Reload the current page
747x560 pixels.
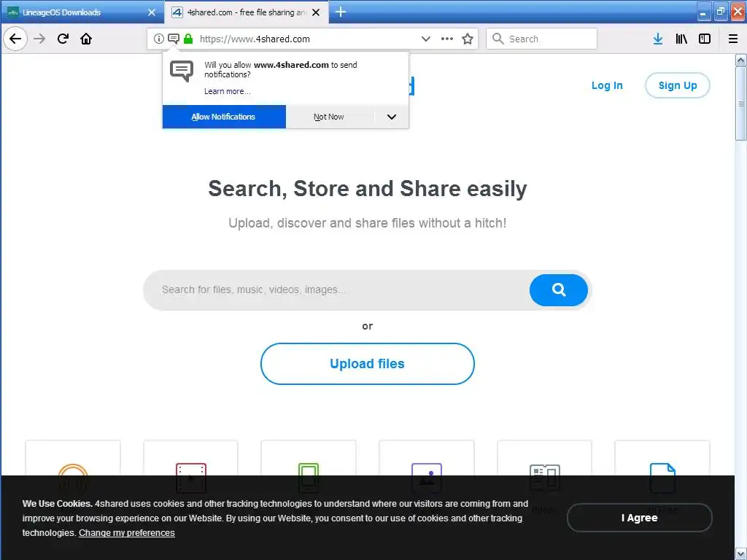(63, 39)
